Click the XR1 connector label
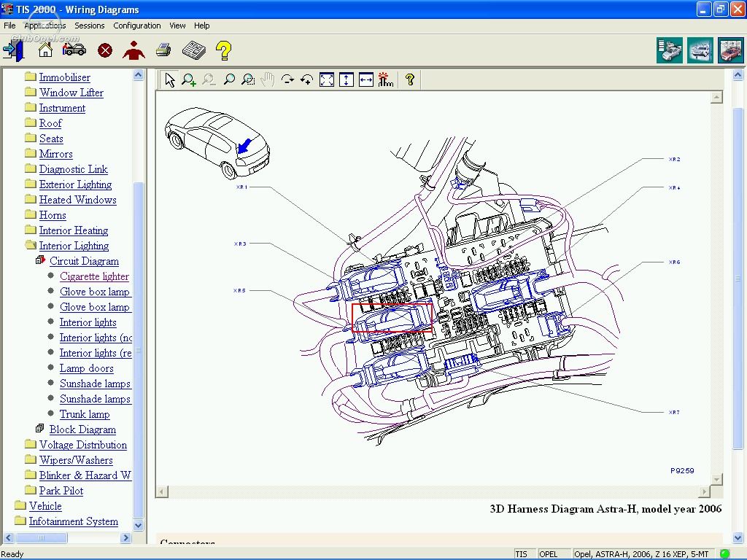This screenshot has width=747, height=560. click(242, 187)
